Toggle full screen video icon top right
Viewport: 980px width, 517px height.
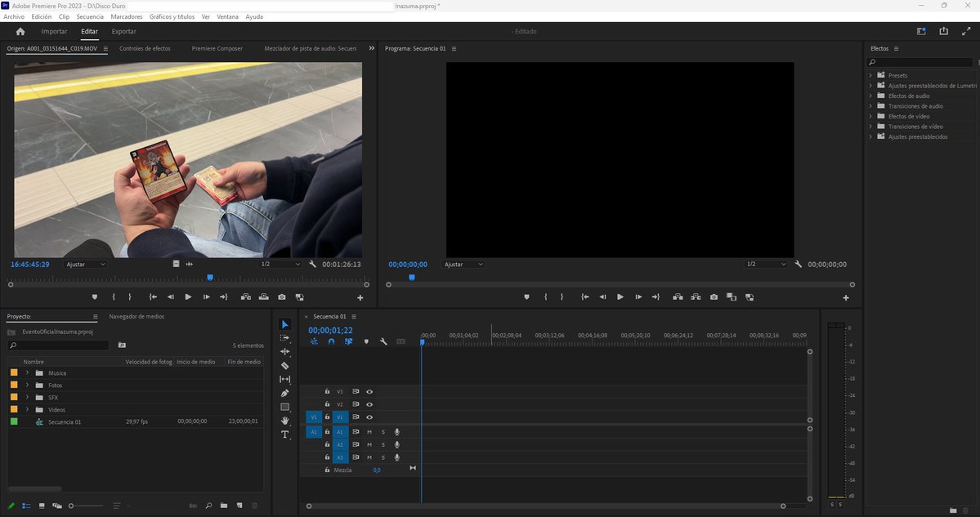point(966,31)
